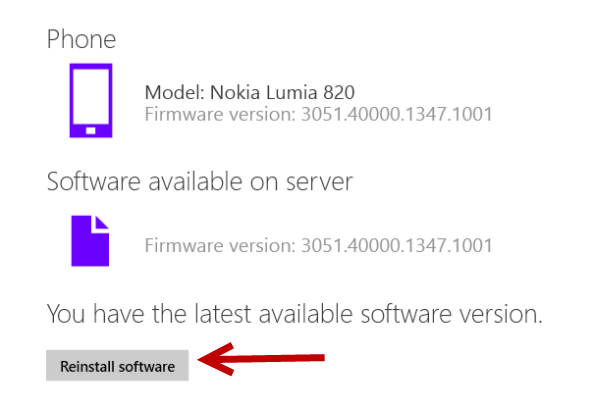Click the phone firmware number 3051.40000.1347.1001
Viewport: 600px width, 403px height.
[x=397, y=114]
